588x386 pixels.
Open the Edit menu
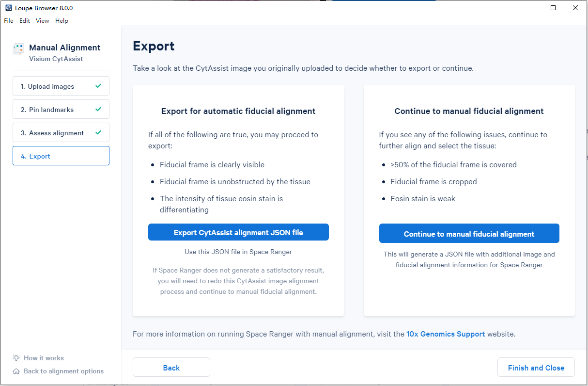point(25,21)
